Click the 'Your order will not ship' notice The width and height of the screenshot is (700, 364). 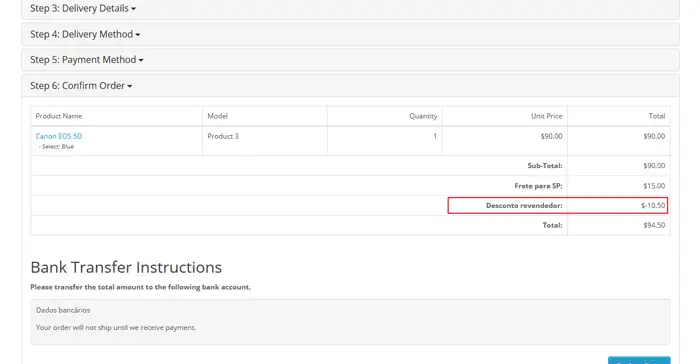[x=116, y=327]
